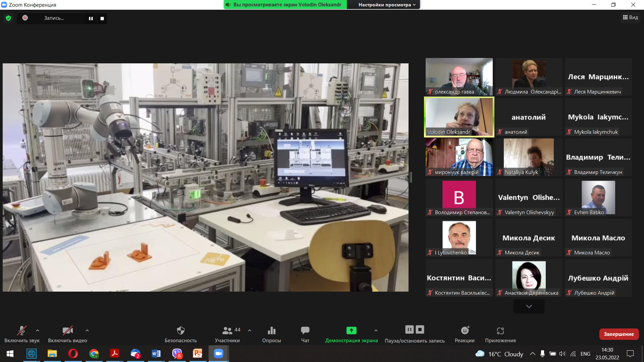Show more participants with down chevron
Screen dimensions: 644x362
click(x=529, y=306)
